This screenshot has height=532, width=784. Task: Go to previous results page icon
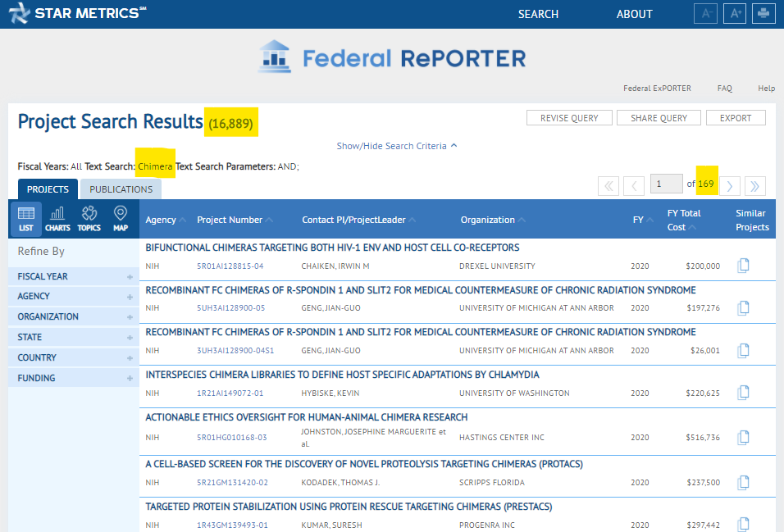[x=633, y=186]
